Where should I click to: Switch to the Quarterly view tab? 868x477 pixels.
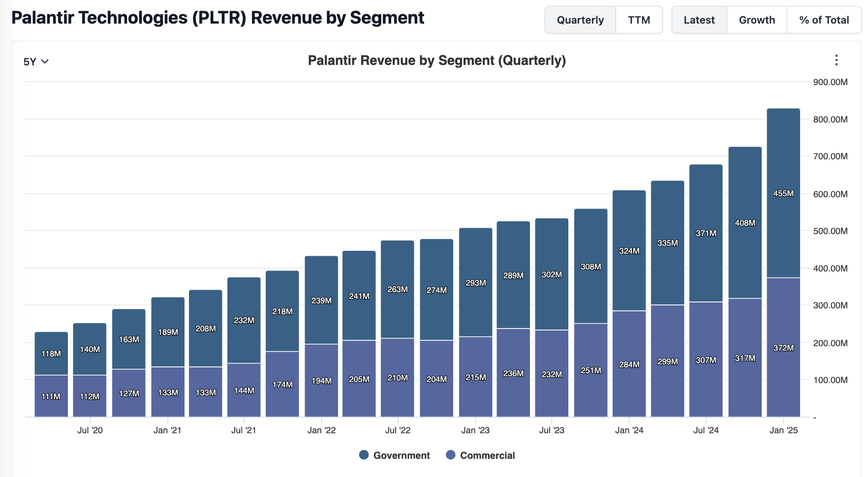(580, 20)
